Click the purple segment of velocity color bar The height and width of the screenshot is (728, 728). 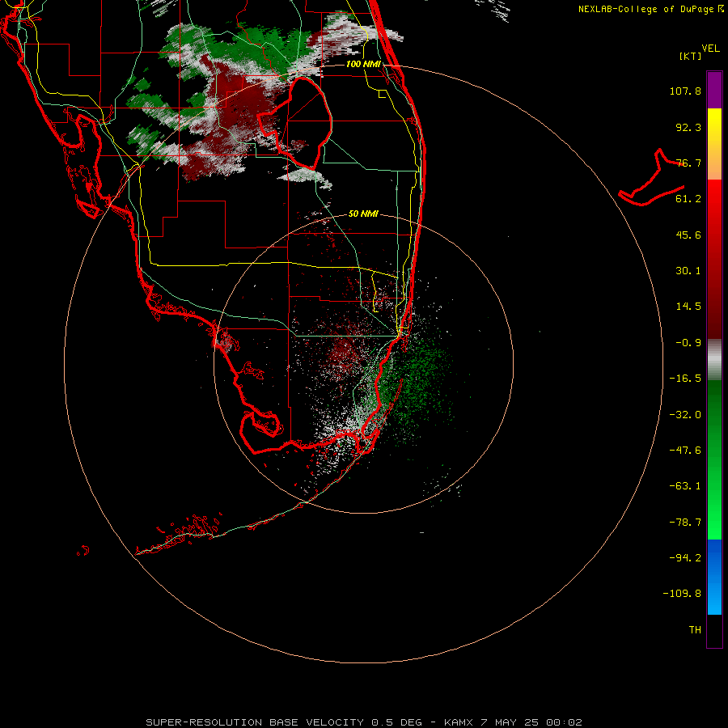coord(714,90)
